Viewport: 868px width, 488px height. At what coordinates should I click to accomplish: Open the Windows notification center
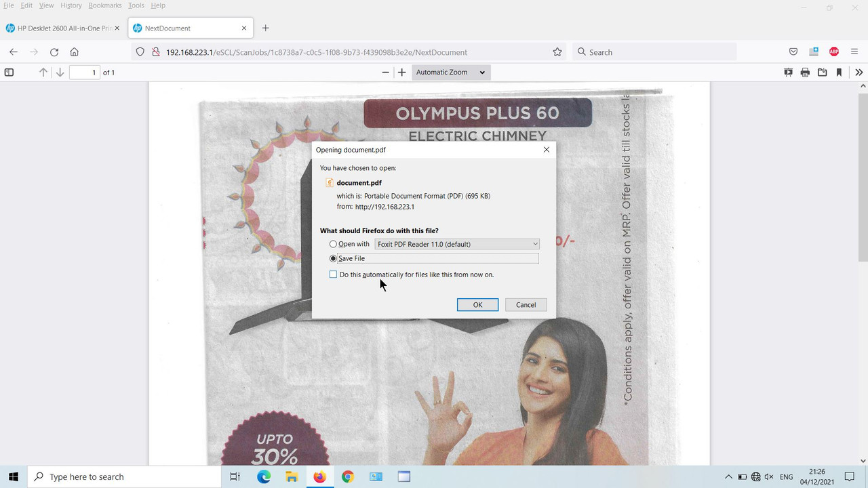(850, 476)
